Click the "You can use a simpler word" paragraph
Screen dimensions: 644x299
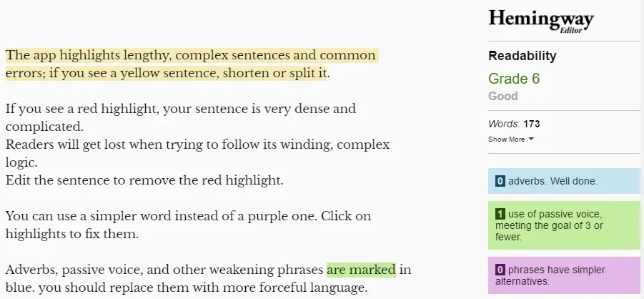(x=188, y=225)
